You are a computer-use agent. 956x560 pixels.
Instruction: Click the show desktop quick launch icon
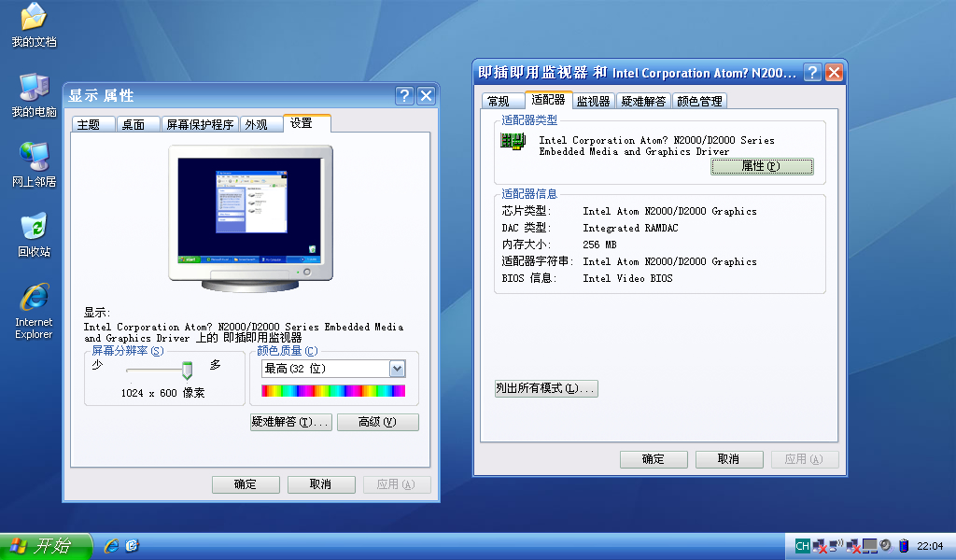click(x=133, y=546)
